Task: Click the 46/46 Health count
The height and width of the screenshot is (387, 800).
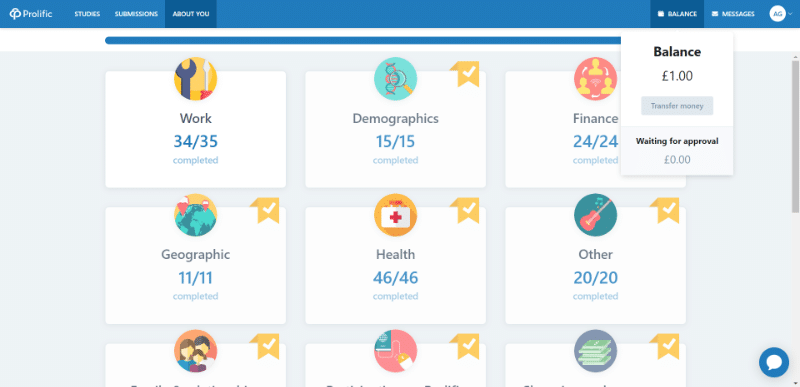Action: (395, 277)
